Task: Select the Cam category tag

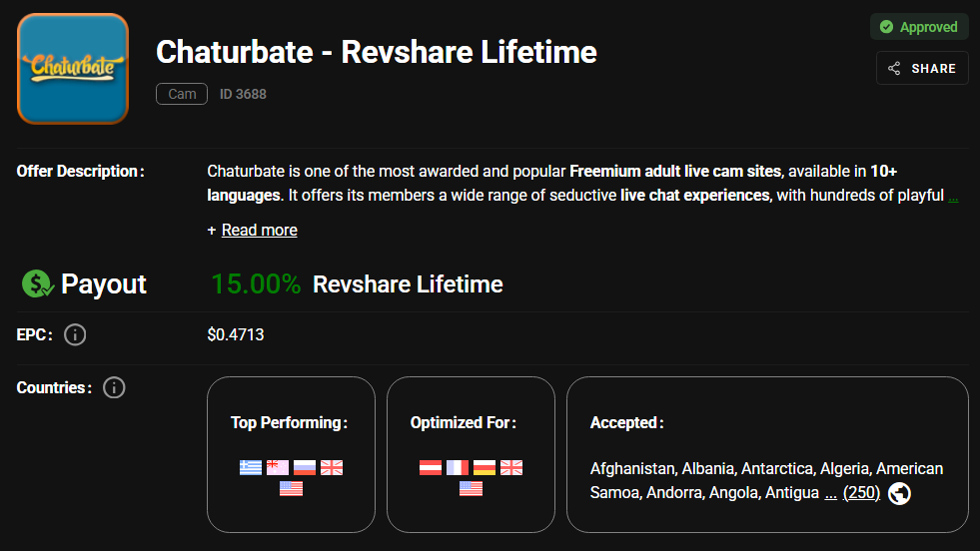Action: 182,94
